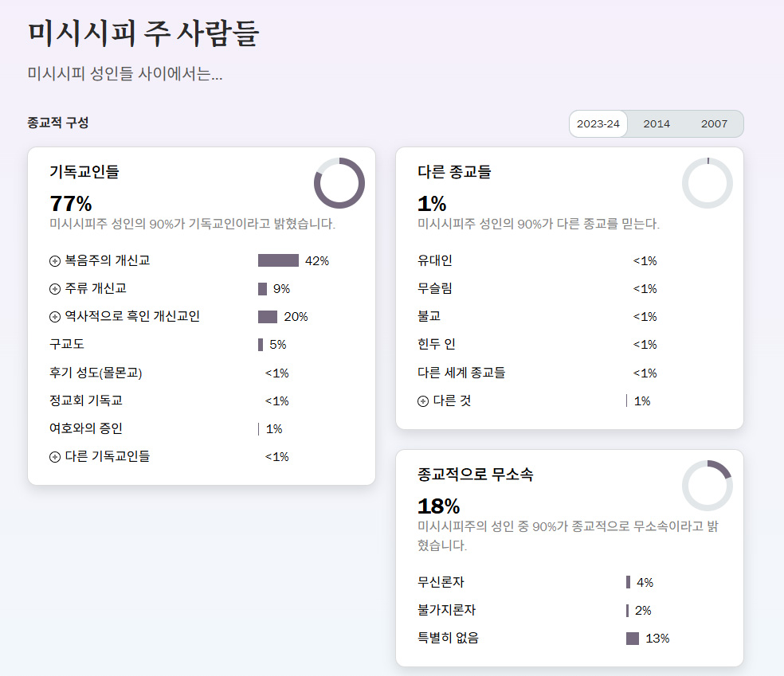Open the 기독교인들 card heading
This screenshot has height=676, width=784.
click(x=84, y=171)
